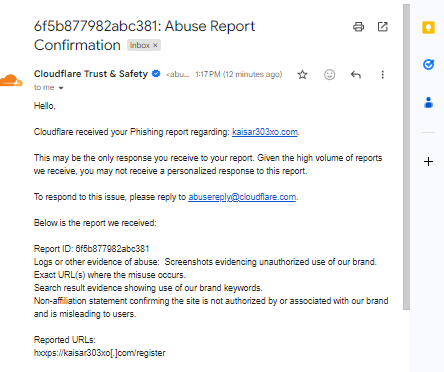Open Google Keep in the side panel
Viewport: 444px width, 372px height.
[428, 27]
